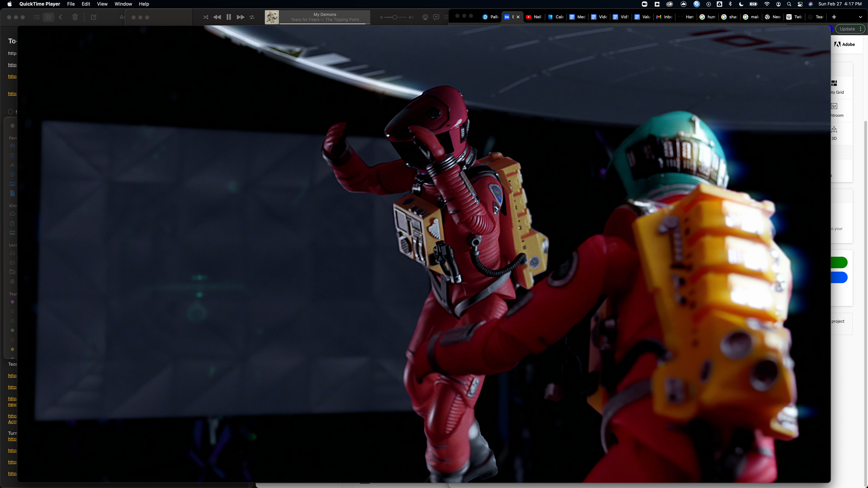This screenshot has height=488, width=868.
Task: Open the Edit menu
Action: [x=86, y=4]
